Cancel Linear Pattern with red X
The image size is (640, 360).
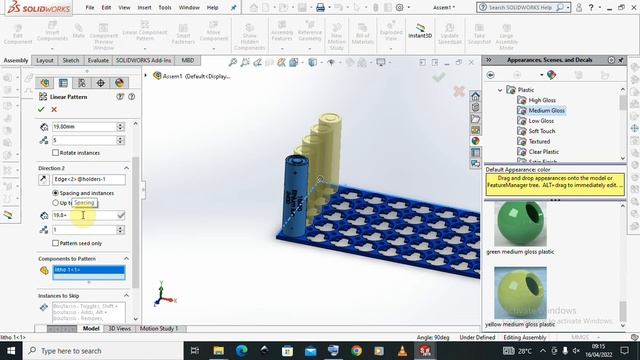(x=54, y=109)
